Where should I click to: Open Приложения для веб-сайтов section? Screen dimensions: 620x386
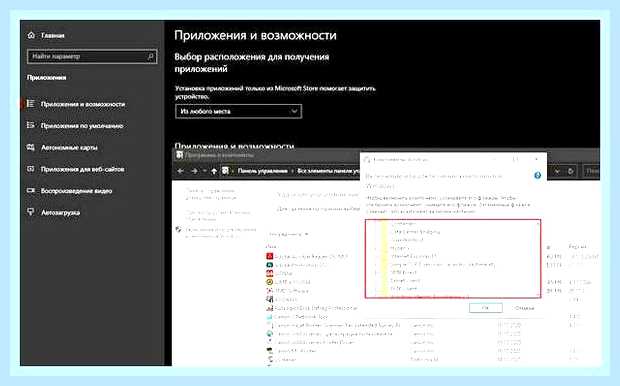tap(76, 169)
